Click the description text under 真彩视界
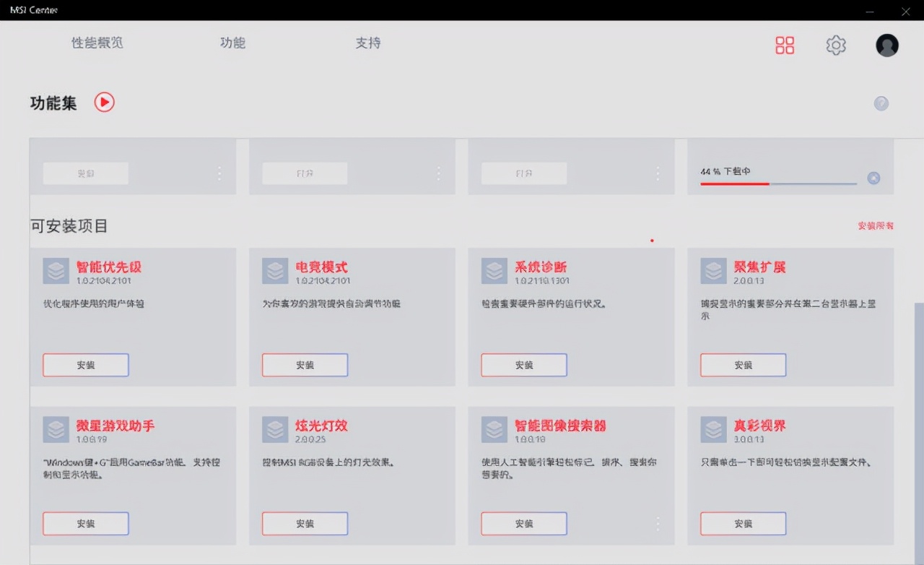Screen dimensions: 924x565 tap(789, 462)
